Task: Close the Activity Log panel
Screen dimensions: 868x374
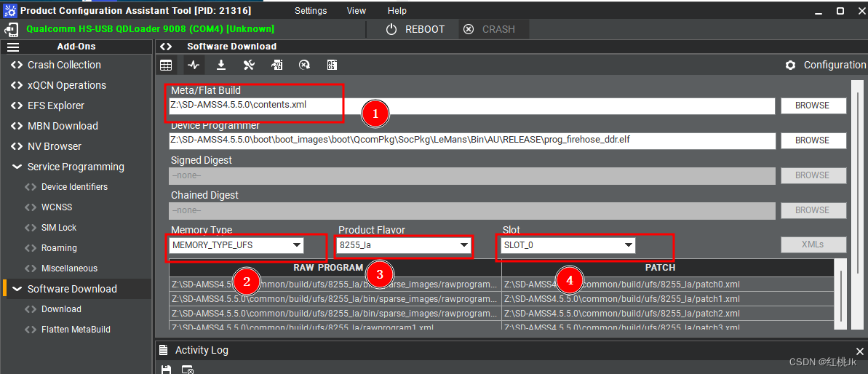Action: pos(860,351)
